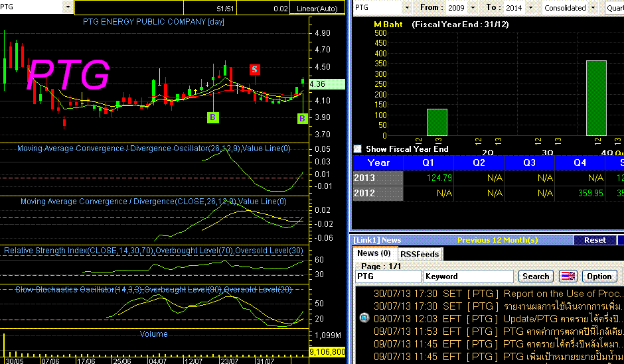Open the financial panel PTG symbol dropdown
The width and height of the screenshot is (624, 364).
tap(407, 7)
